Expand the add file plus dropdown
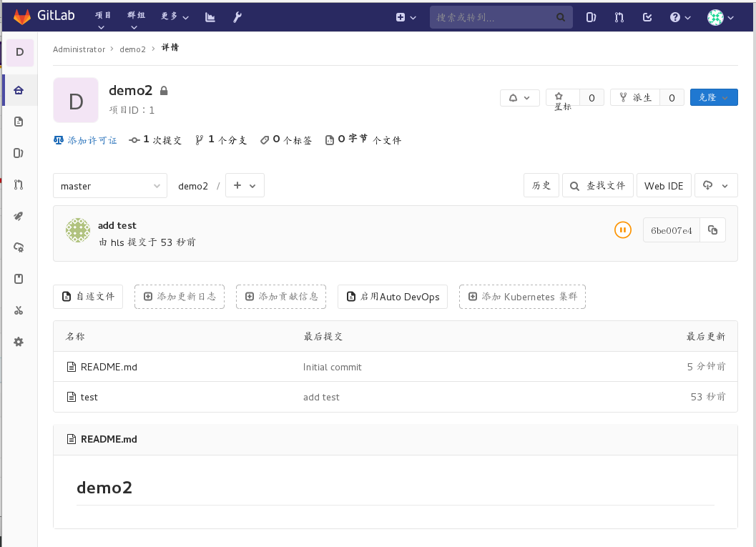This screenshot has height=547, width=756. (245, 185)
